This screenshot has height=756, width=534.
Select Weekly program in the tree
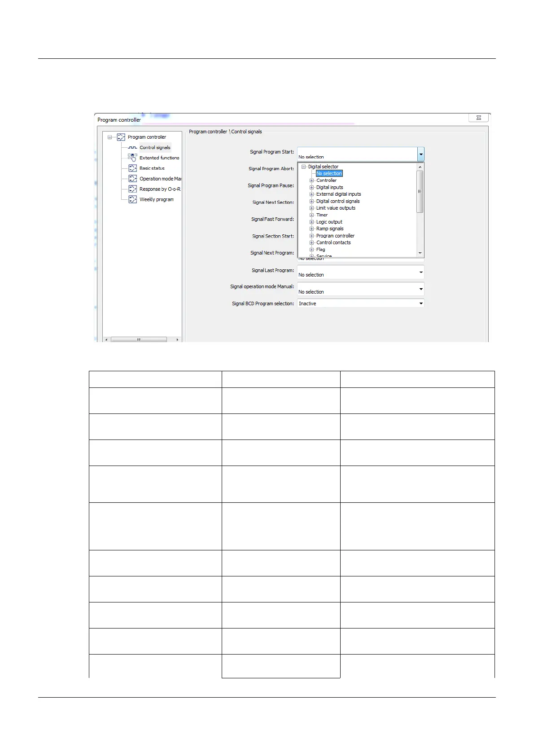[157, 199]
